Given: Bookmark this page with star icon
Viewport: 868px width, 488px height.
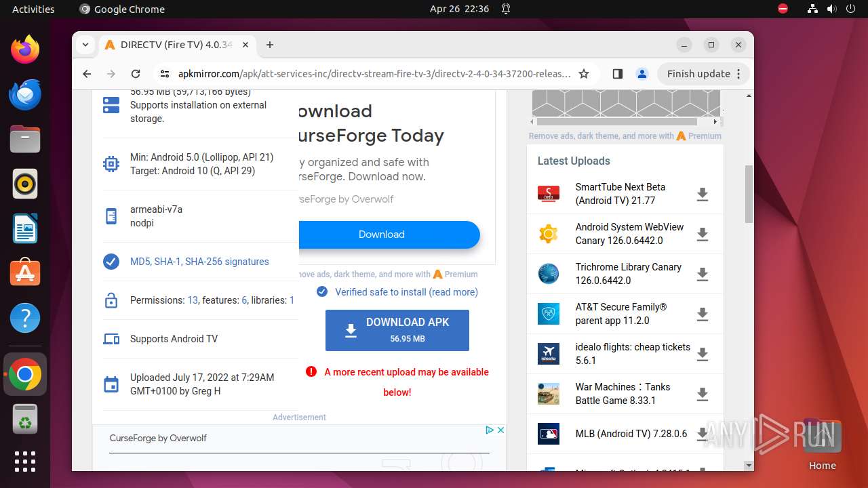Looking at the screenshot, I should point(584,74).
